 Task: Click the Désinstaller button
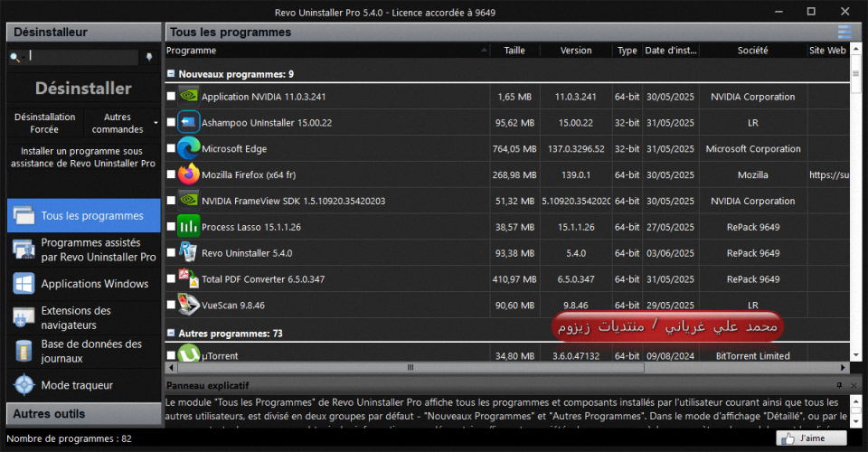[83, 88]
